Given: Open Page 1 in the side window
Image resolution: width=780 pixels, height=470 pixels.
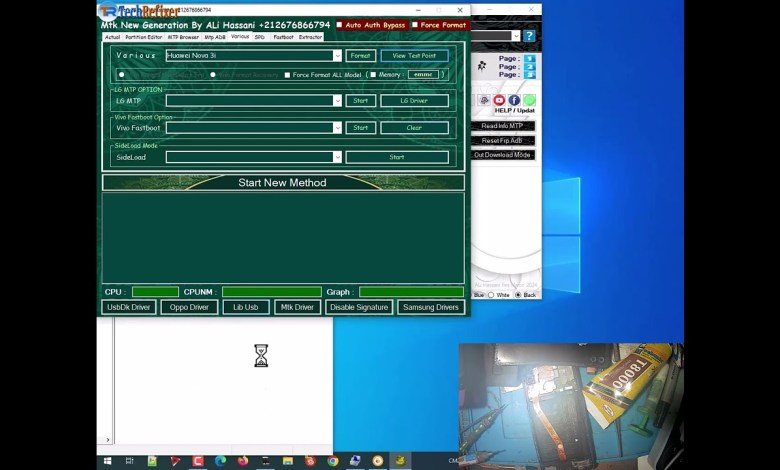Looking at the screenshot, I should (530, 59).
